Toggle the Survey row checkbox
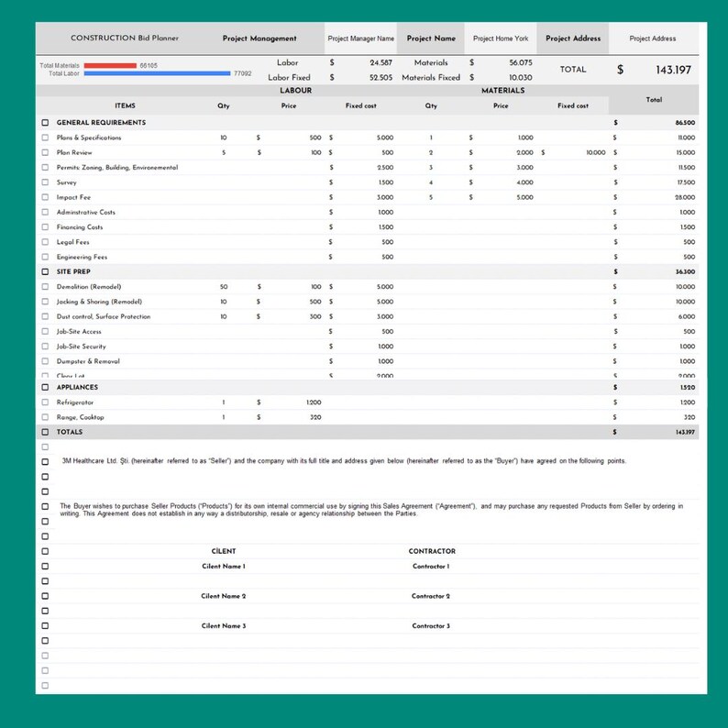The width and height of the screenshot is (728, 728). [x=45, y=182]
